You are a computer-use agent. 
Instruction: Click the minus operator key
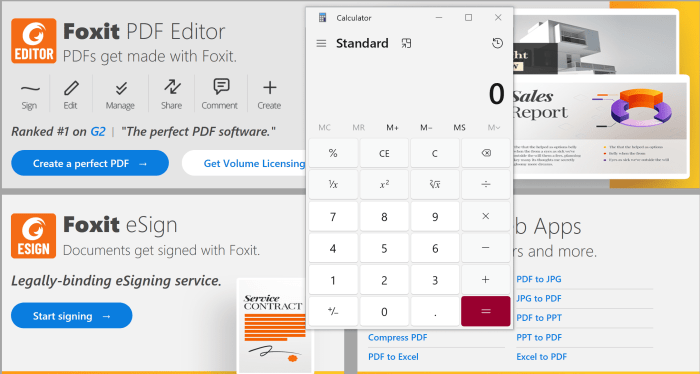coord(486,248)
